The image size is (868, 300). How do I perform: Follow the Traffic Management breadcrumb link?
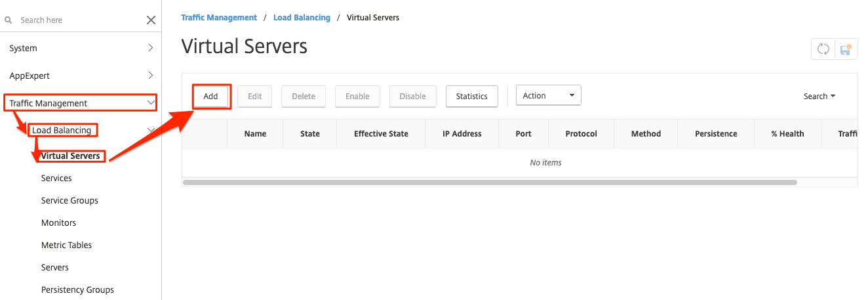point(219,18)
